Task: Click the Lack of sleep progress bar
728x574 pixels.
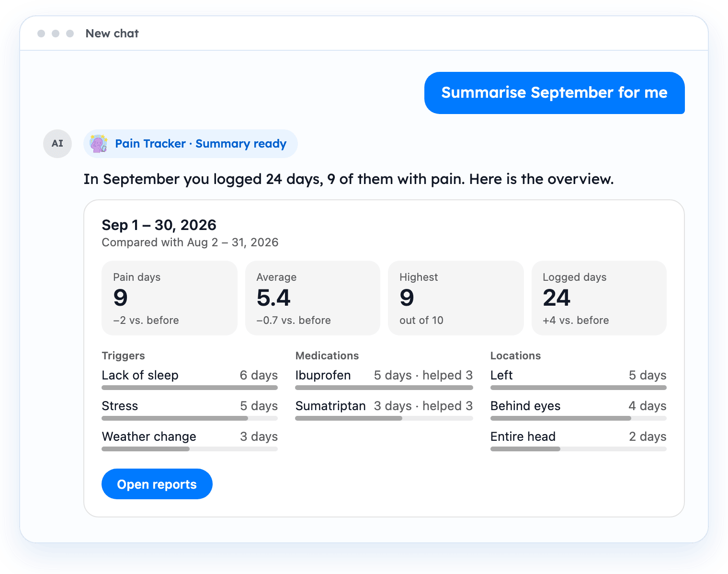Action: tap(190, 388)
